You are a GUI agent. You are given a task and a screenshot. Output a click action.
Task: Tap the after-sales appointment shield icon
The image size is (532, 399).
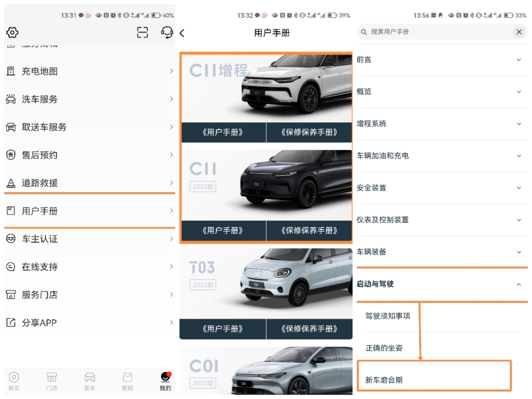click(x=11, y=155)
